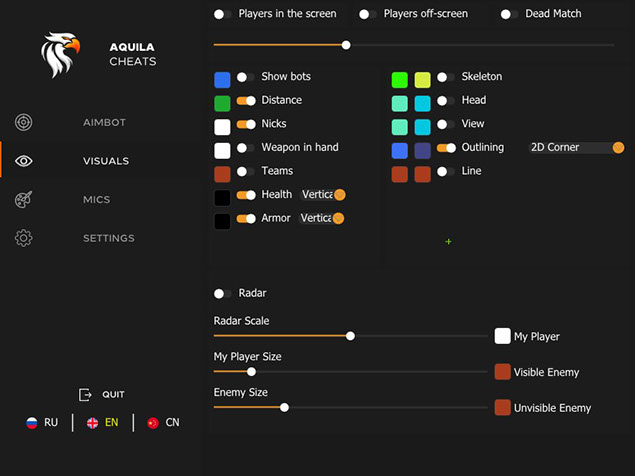Open the SETTINGS tab label
This screenshot has width=635, height=476.
click(108, 239)
